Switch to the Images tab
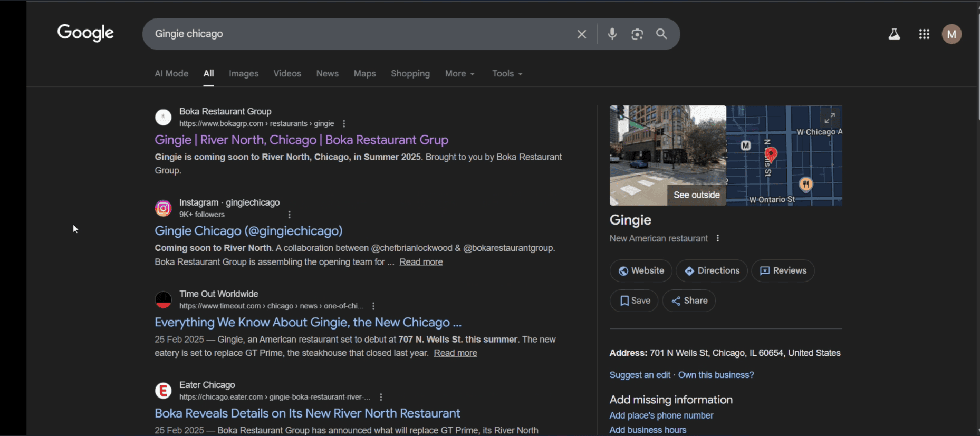Image resolution: width=980 pixels, height=436 pixels. 244,74
